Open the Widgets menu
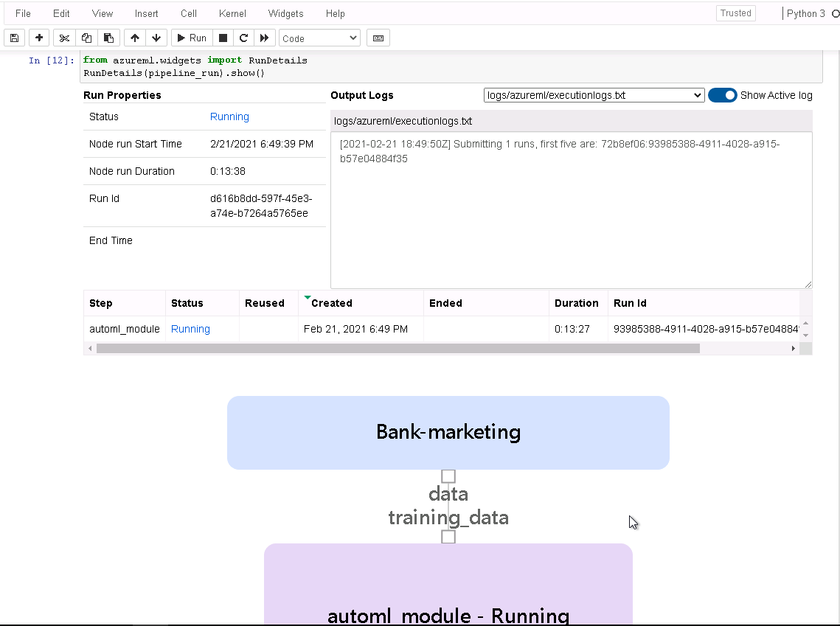The height and width of the screenshot is (626, 840). [285, 13]
